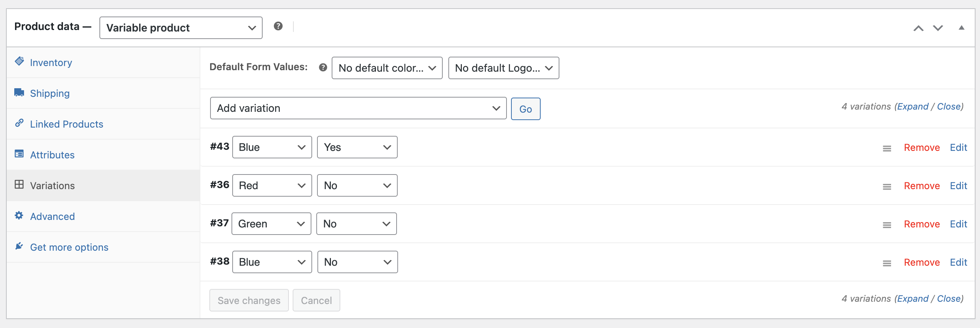The width and height of the screenshot is (980, 328).
Task: Move Product data panel down
Action: (938, 28)
